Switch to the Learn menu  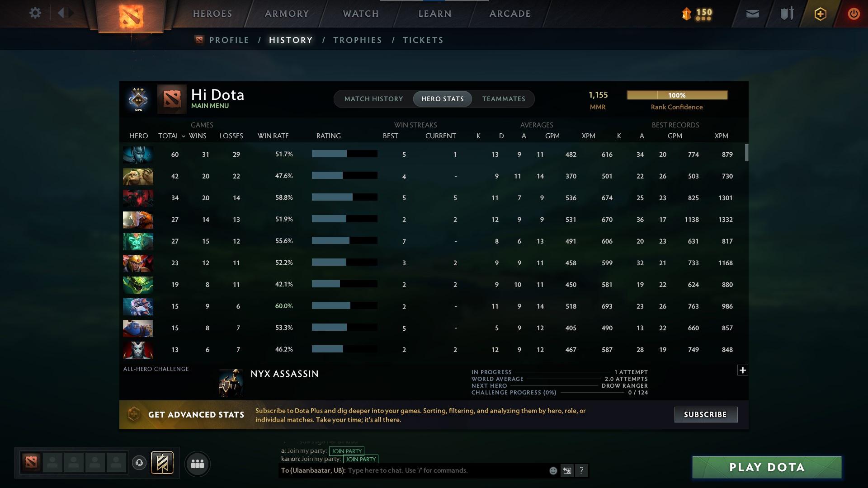(x=434, y=13)
